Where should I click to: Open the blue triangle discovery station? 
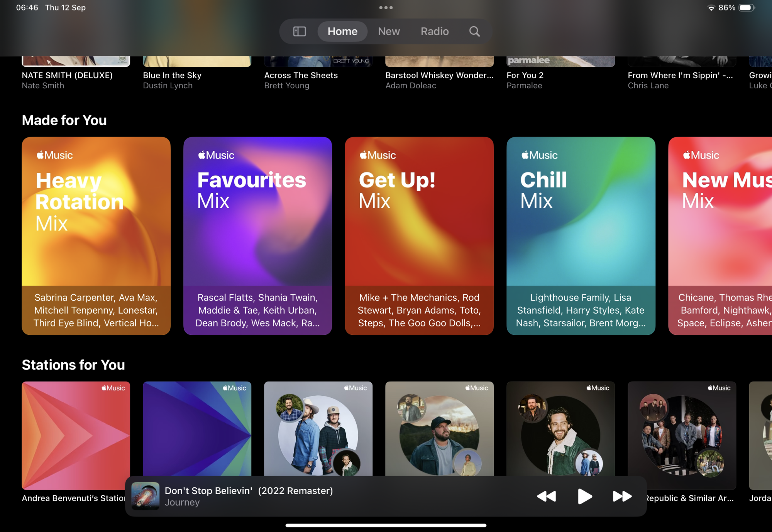(197, 428)
